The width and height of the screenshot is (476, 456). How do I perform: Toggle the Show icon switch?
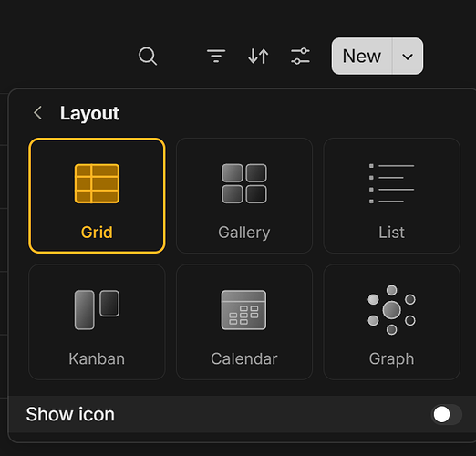click(x=447, y=414)
